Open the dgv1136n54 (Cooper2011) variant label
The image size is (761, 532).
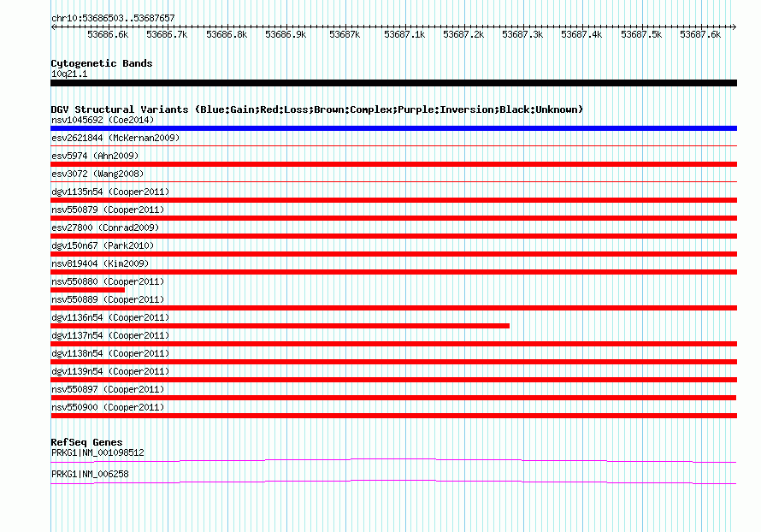[x=110, y=317]
